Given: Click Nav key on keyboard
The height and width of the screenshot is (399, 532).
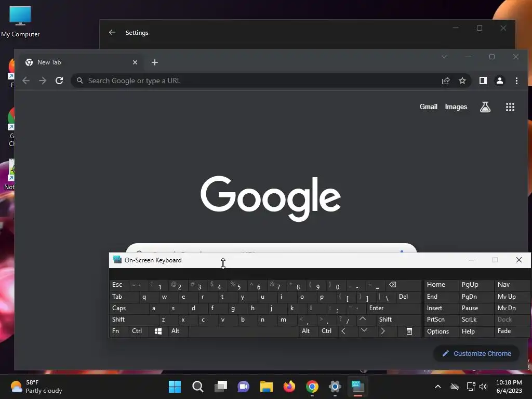Looking at the screenshot, I should tap(512, 285).
